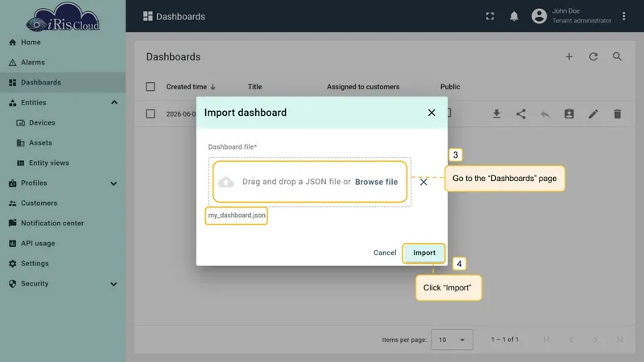This screenshot has width=644, height=362.
Task: Toggle fullscreen mode icon
Action: (x=490, y=16)
